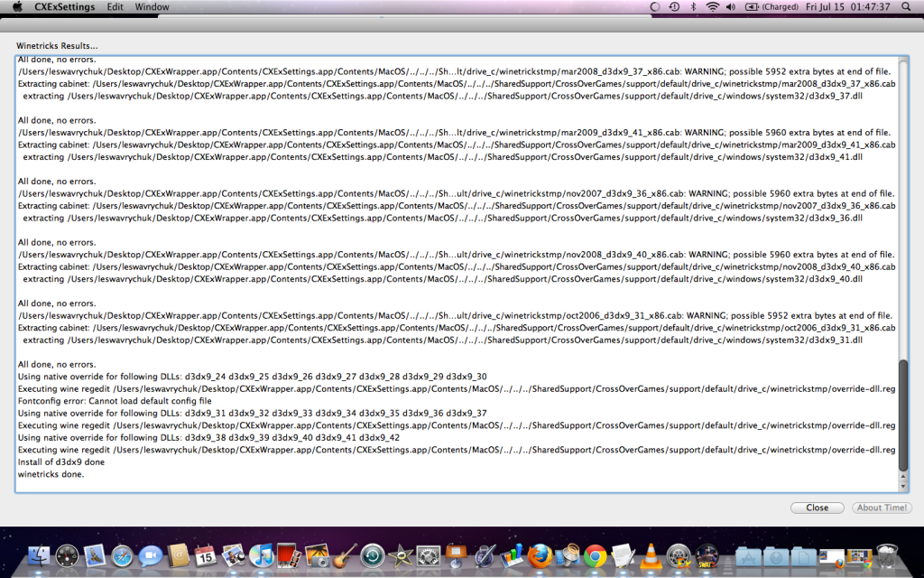The width and height of the screenshot is (924, 578).
Task: Open System Preferences from the Dock
Action: point(428,556)
